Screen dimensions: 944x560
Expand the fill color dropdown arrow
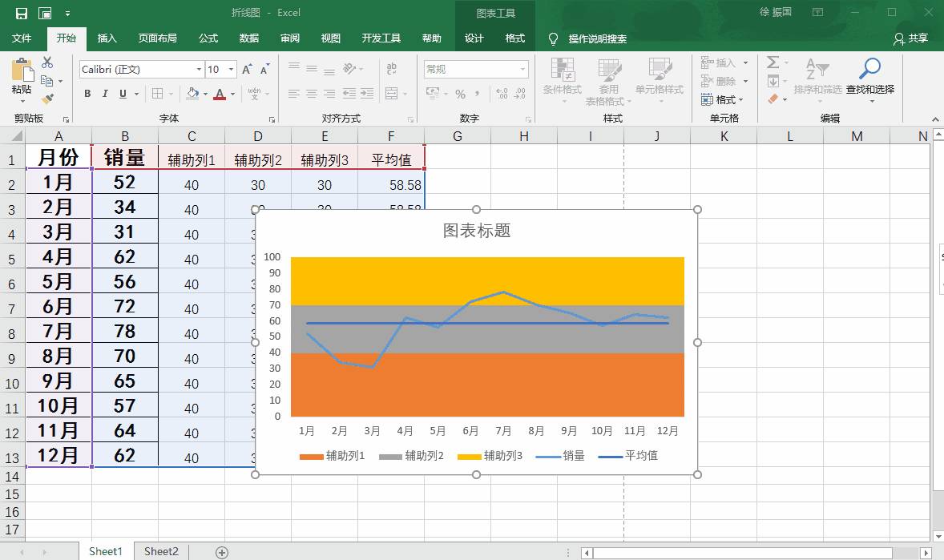205,94
